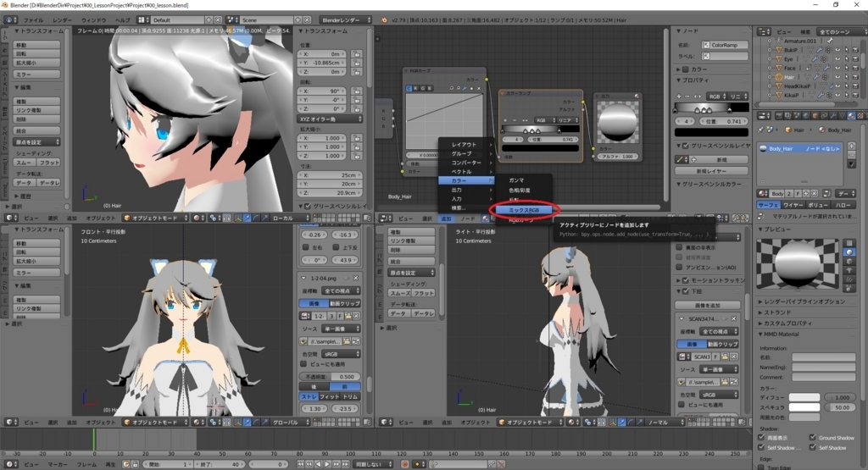Viewport: 868px width, 470px height.
Task: Toggle ビューにも適用 checkbox in 1-2-04.png panel
Action: [303, 364]
